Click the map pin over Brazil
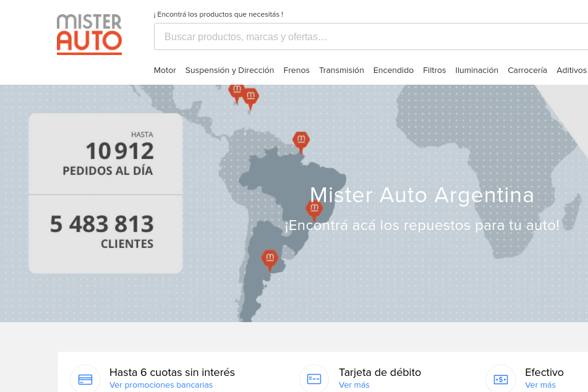The width and height of the screenshot is (588, 392). tap(314, 209)
